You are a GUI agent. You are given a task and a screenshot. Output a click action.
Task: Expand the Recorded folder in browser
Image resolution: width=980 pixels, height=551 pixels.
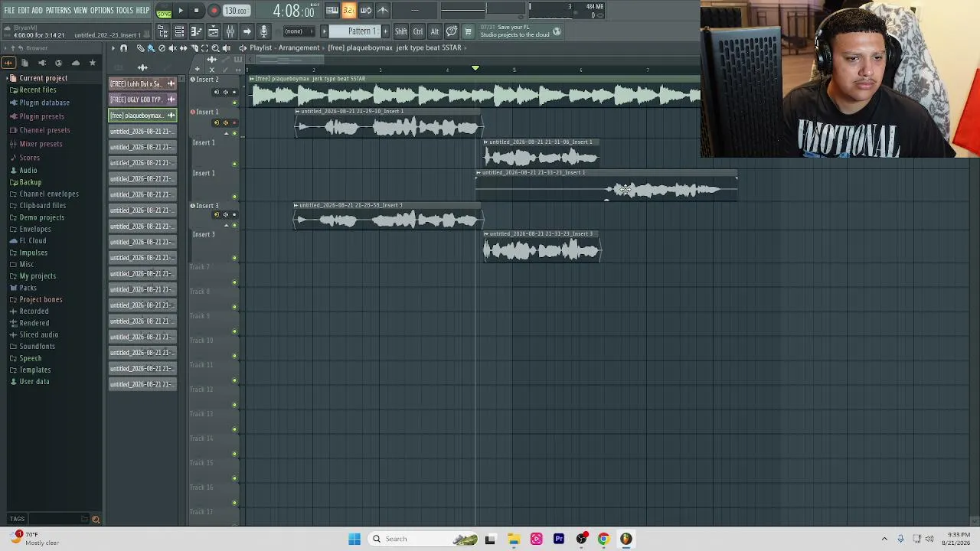(x=34, y=311)
